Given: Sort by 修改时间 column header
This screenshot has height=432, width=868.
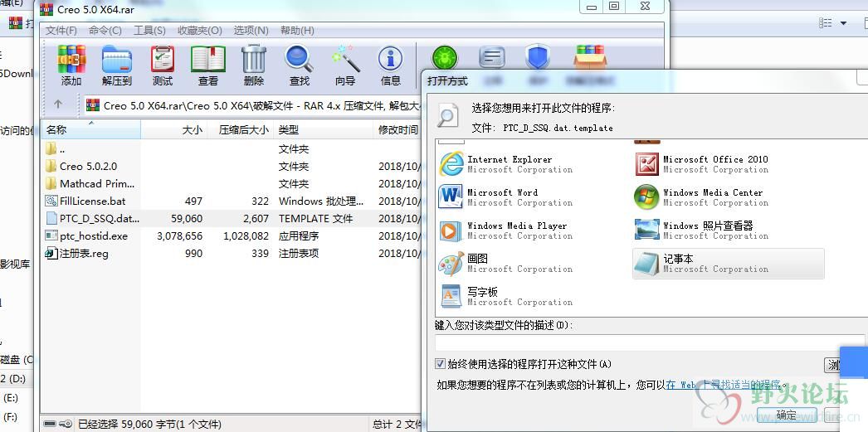Looking at the screenshot, I should point(398,130).
